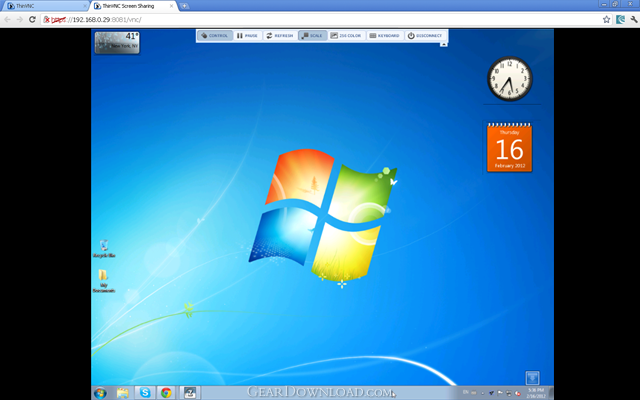
Task: Open a new browser tab
Action: (x=184, y=6)
